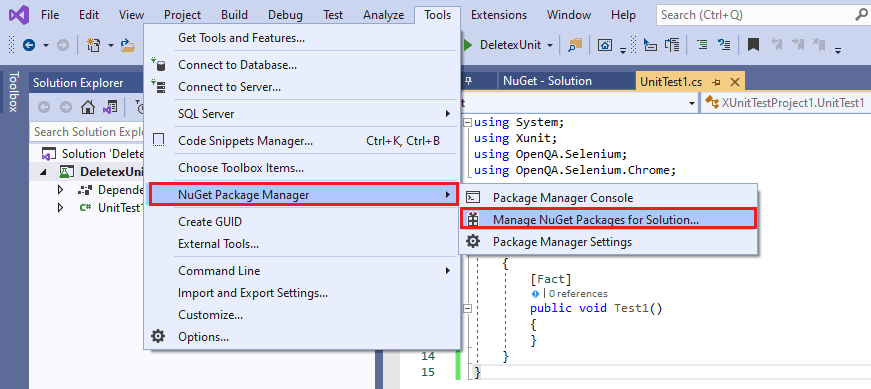Open Package Manager Settings submenu item

pyautogui.click(x=608, y=242)
